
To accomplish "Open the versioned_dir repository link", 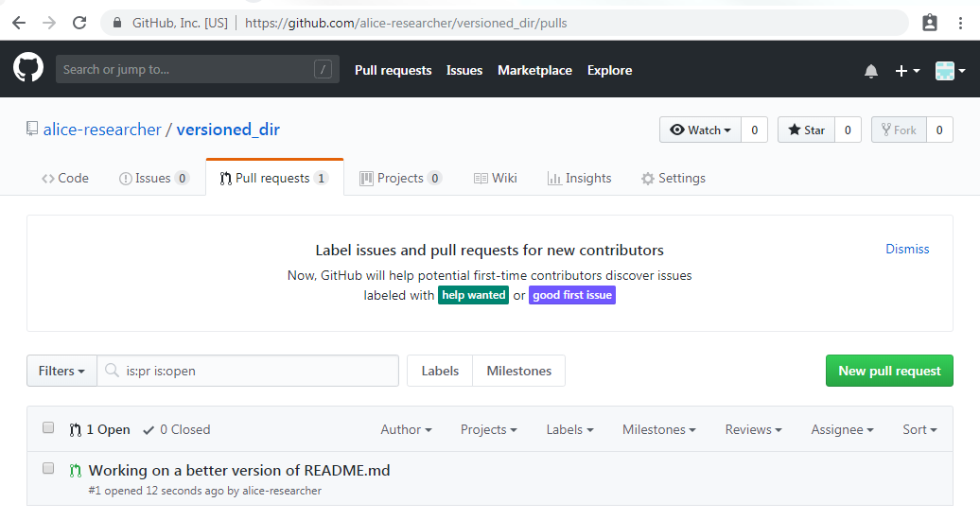I will pos(228,130).
